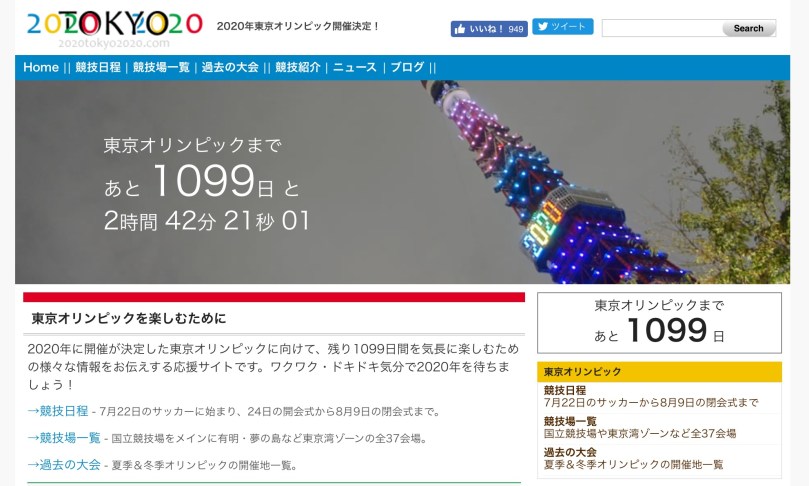
Task: Click the Twitter ツイート bird button
Action: tap(562, 26)
